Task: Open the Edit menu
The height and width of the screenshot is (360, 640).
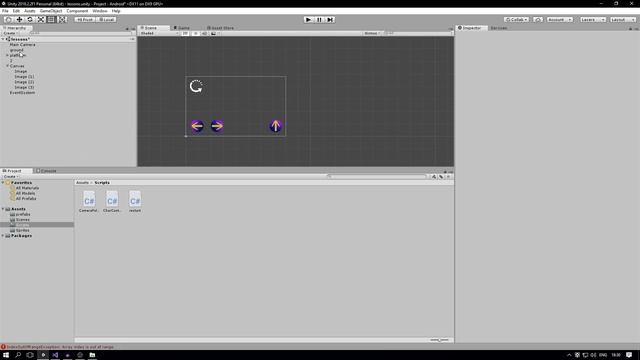Action: tap(16, 11)
